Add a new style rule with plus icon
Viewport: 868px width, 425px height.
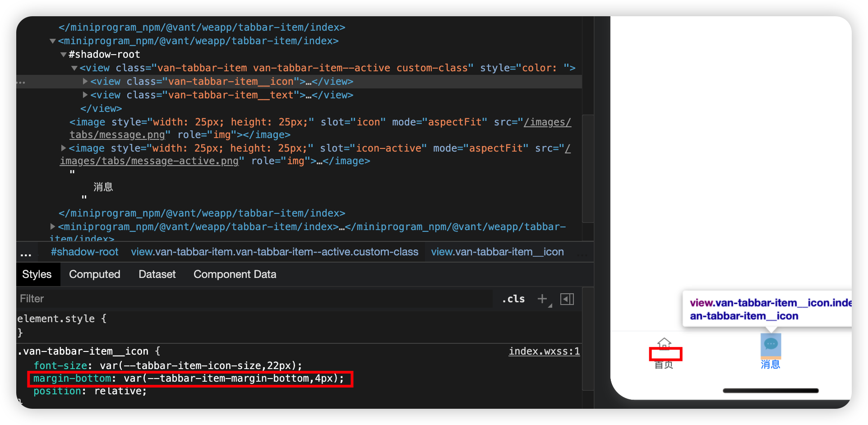point(542,299)
